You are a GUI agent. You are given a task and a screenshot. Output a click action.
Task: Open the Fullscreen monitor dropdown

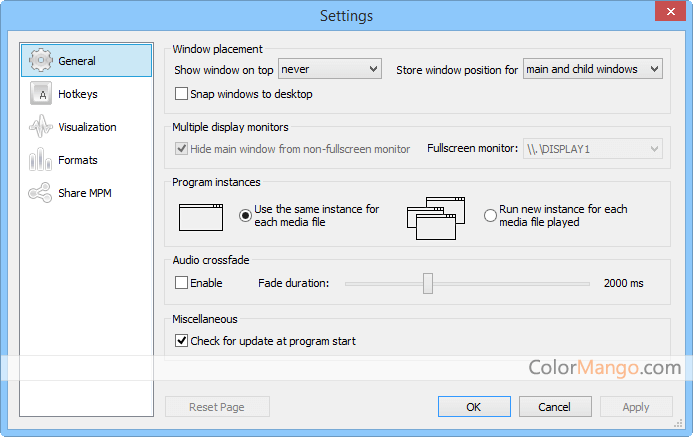tap(593, 149)
